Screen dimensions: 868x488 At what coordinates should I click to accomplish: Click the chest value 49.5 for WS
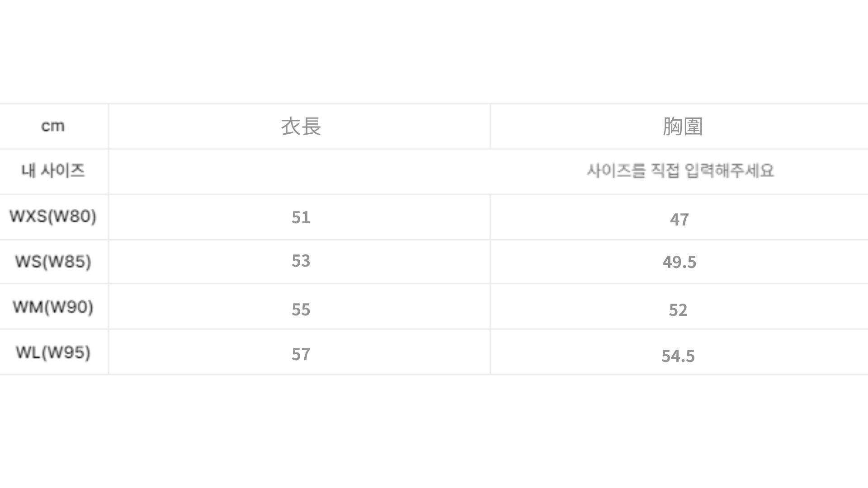point(679,262)
